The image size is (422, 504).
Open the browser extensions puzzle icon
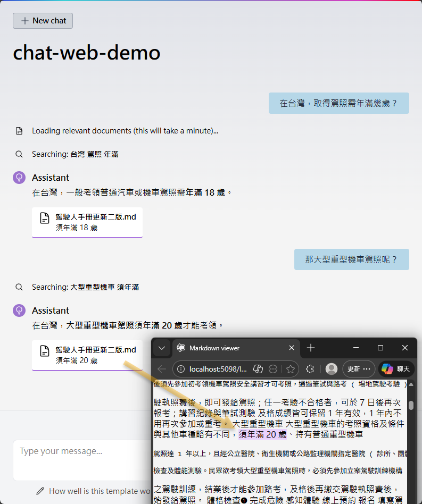310,369
